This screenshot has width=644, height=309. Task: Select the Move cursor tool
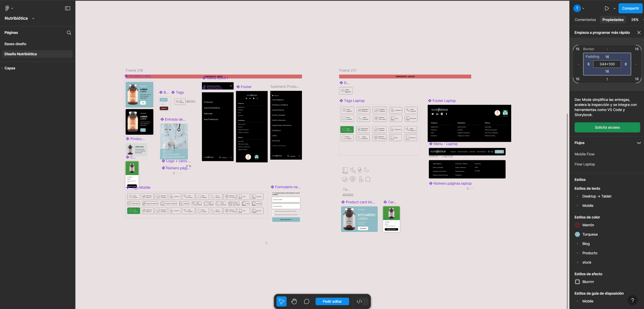[x=282, y=301]
